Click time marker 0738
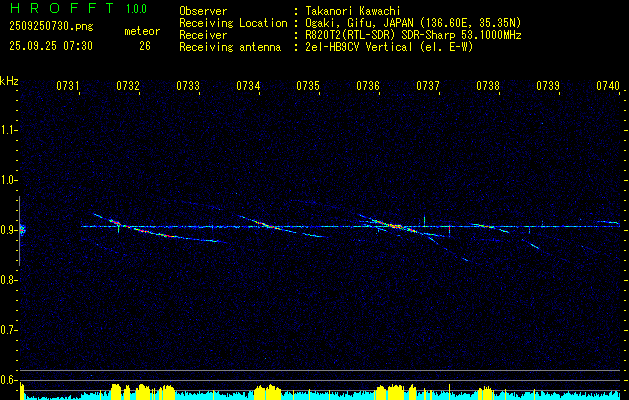 [x=488, y=86]
